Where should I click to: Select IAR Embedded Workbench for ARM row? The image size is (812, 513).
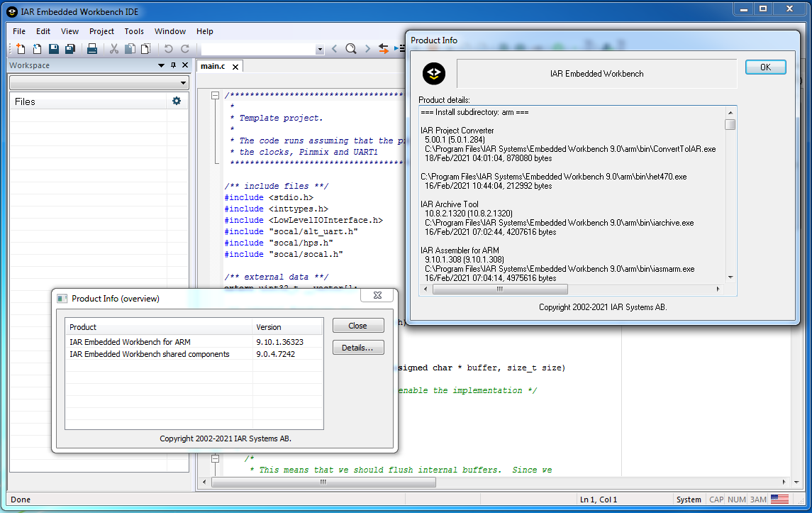(194, 342)
